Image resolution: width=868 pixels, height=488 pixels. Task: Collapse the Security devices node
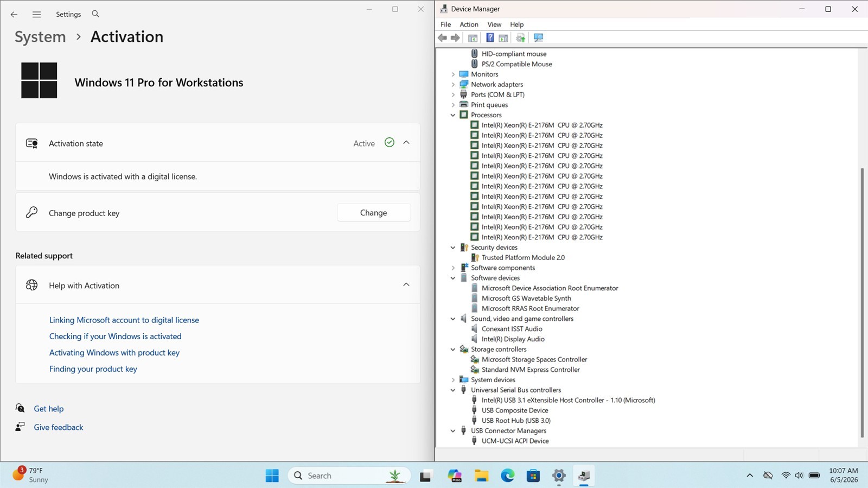coord(453,248)
